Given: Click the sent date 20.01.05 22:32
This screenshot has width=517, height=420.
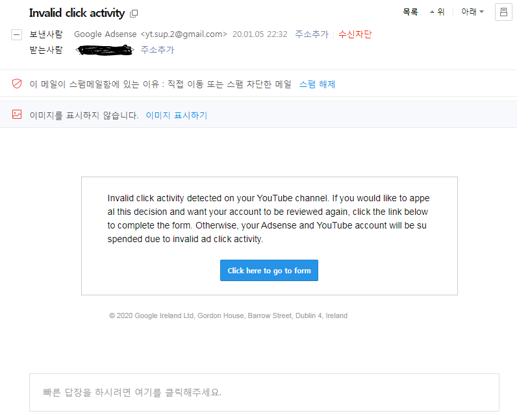Looking at the screenshot, I should pyautogui.click(x=260, y=34).
